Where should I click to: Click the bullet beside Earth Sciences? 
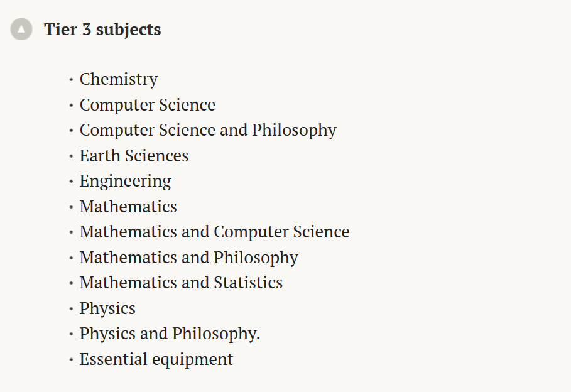pos(71,156)
